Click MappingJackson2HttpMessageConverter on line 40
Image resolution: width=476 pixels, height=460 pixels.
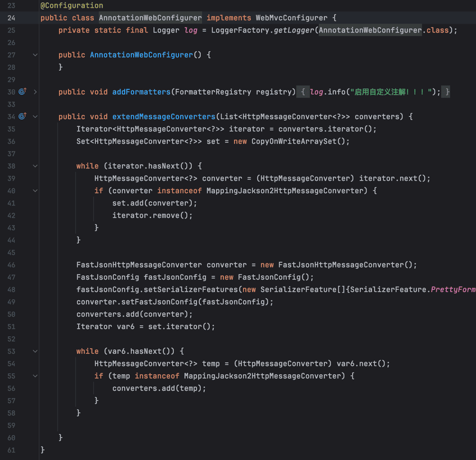click(x=285, y=191)
